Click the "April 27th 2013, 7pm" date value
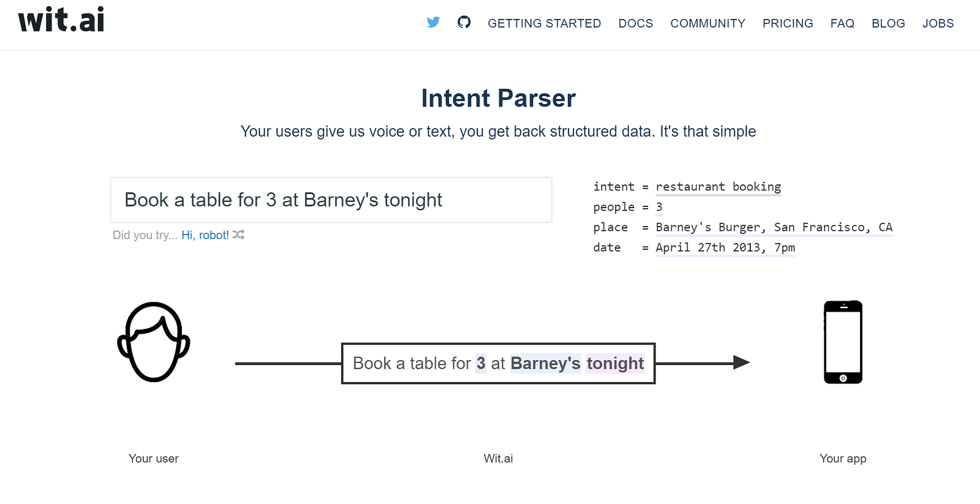The width and height of the screenshot is (980, 504). [x=725, y=247]
